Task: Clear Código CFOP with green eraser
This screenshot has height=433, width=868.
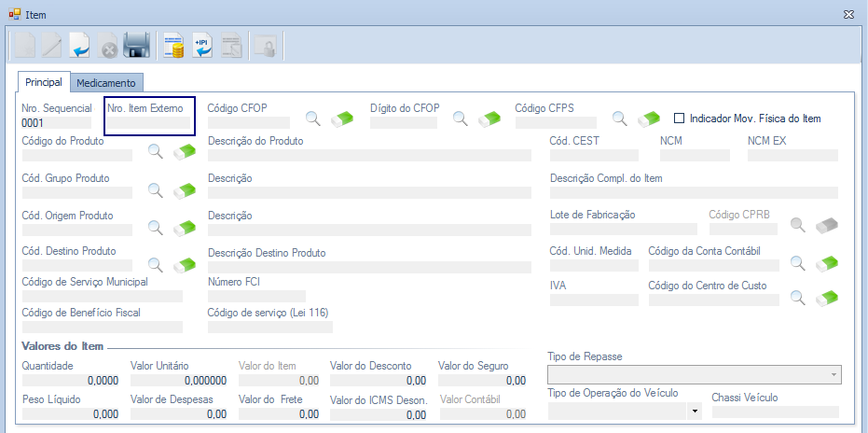Action: (x=342, y=119)
